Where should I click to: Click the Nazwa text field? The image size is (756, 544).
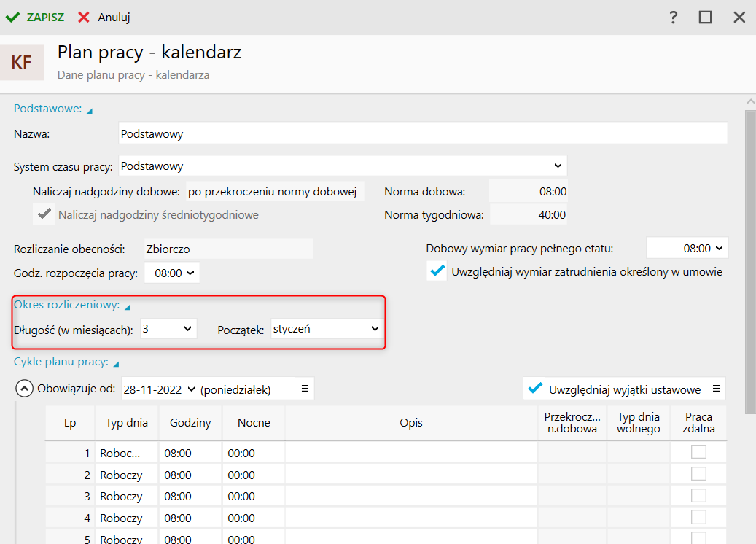(423, 133)
